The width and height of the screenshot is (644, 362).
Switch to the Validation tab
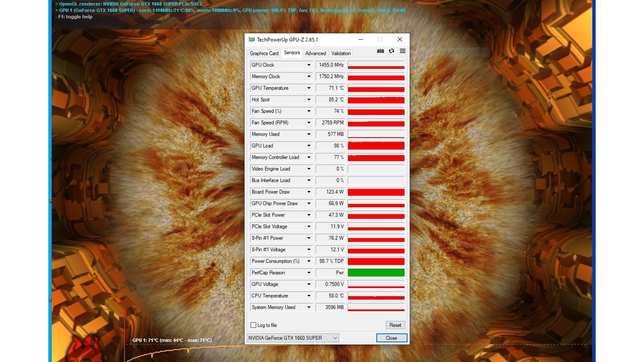coord(341,53)
